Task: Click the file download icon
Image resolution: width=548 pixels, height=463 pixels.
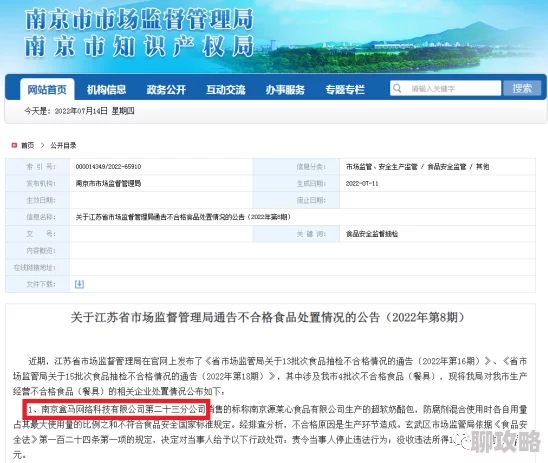Action: 79,284
